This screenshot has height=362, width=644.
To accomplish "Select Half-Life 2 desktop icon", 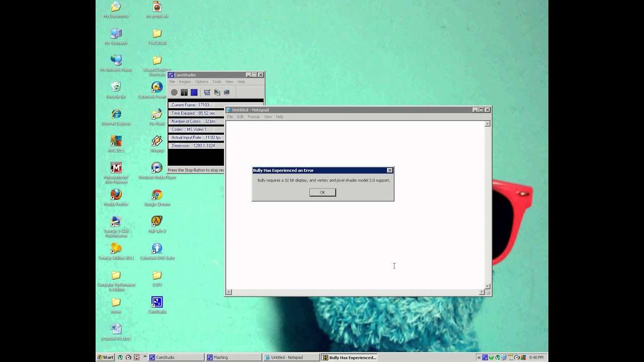I will point(157,225).
